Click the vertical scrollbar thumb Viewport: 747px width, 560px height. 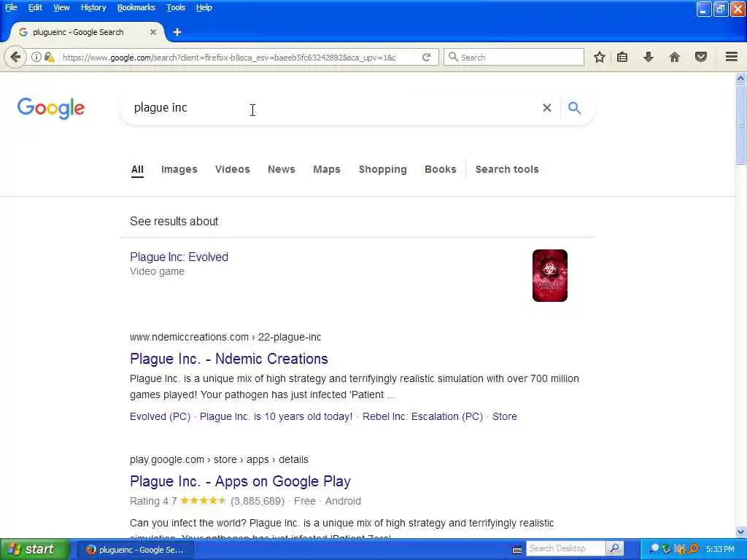[x=741, y=125]
